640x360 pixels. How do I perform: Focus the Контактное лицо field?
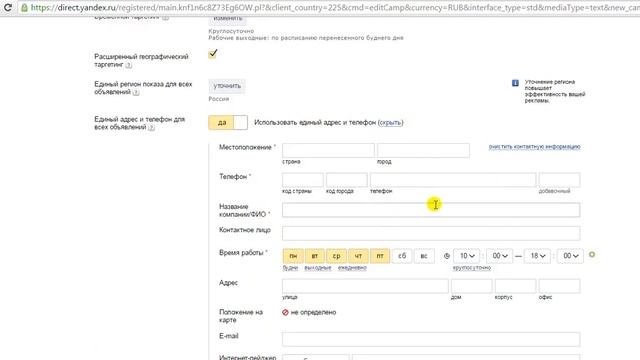(431, 233)
